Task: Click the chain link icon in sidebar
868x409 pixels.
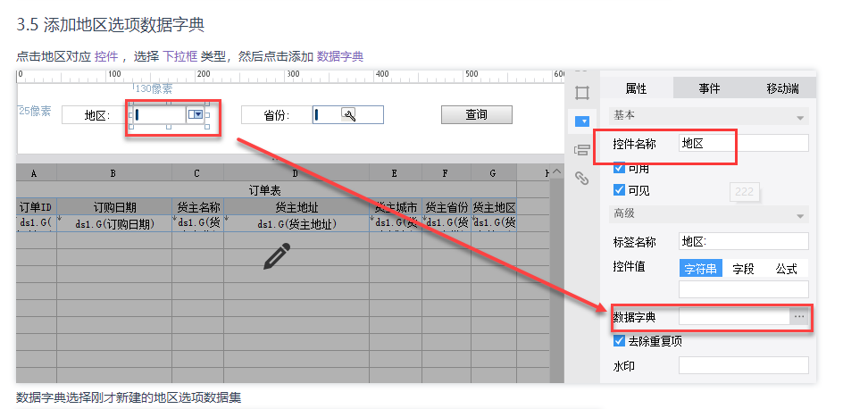Action: [x=582, y=178]
